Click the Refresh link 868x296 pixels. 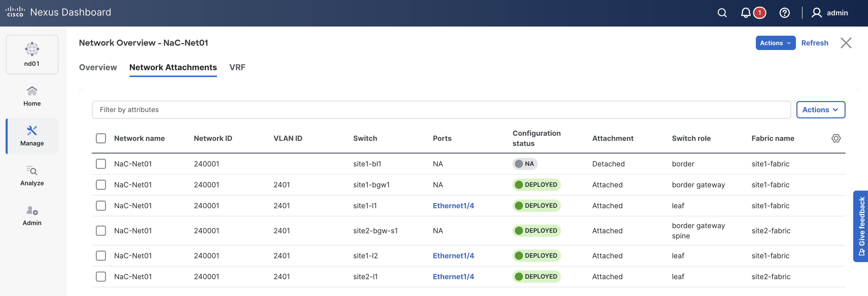pyautogui.click(x=814, y=43)
